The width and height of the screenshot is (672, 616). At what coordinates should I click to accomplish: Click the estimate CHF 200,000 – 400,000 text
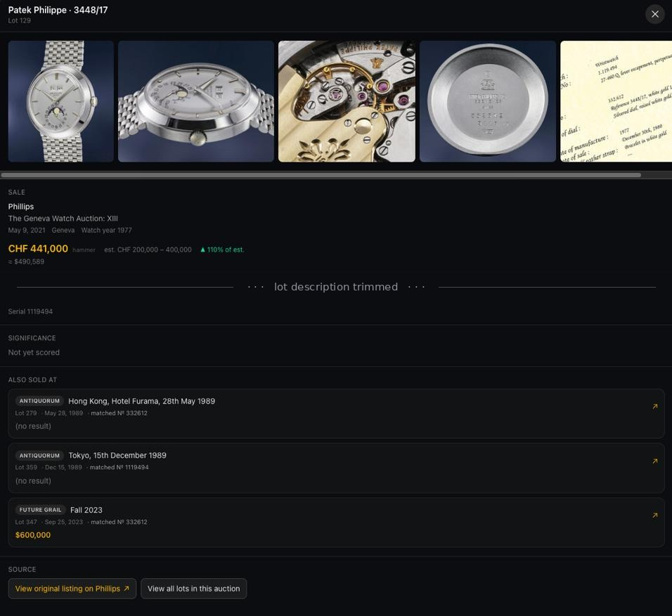point(148,250)
